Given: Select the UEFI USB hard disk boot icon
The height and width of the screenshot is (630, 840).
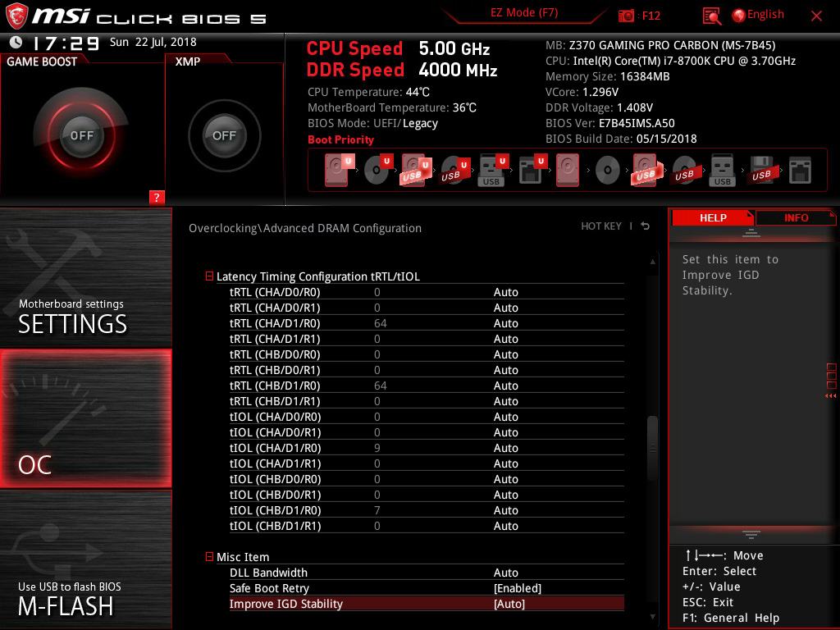Looking at the screenshot, I should [416, 170].
